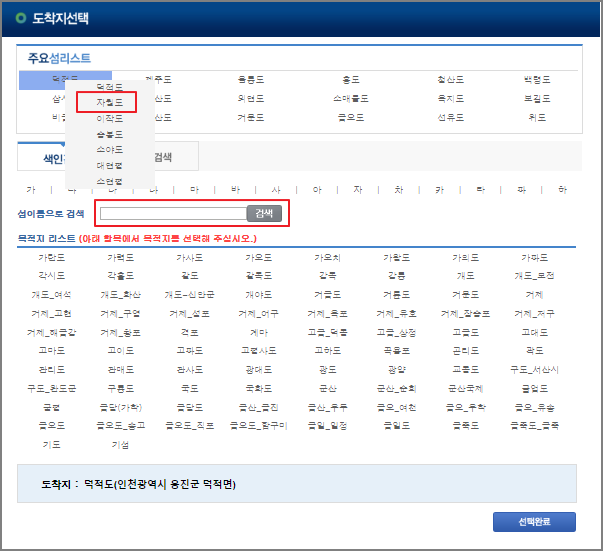Click 욕지도 in main island list
The width and height of the screenshot is (603, 551).
(451, 98)
